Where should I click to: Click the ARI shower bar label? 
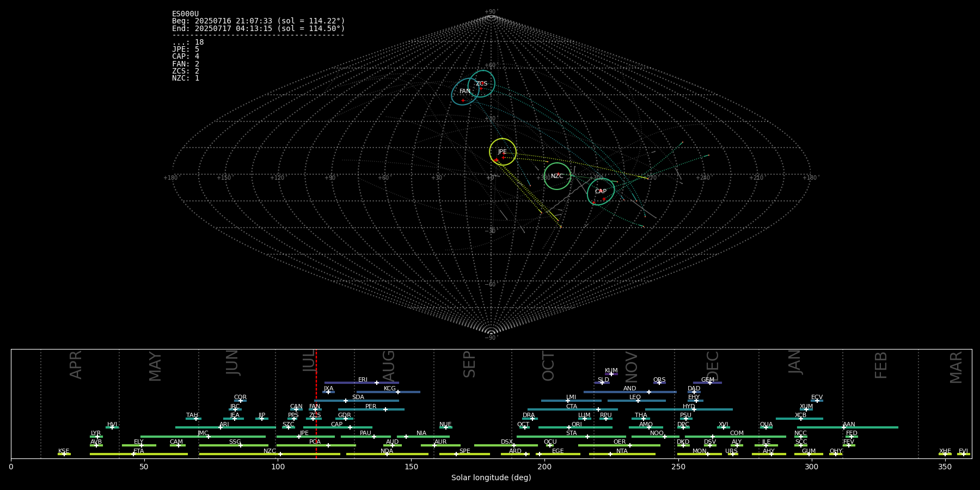click(x=224, y=425)
